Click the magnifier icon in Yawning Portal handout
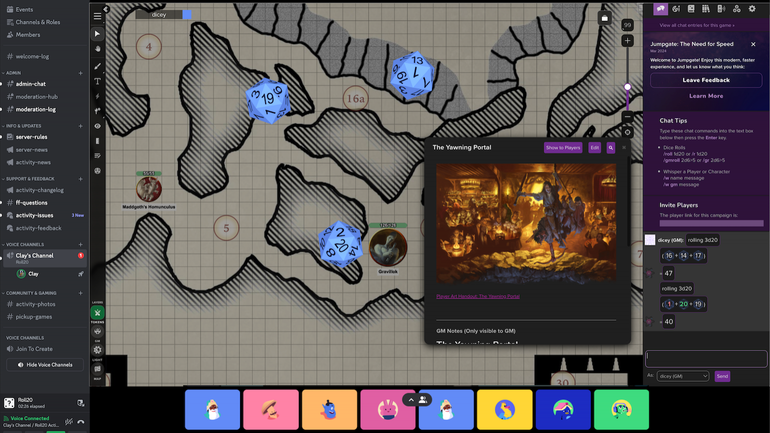 click(611, 148)
